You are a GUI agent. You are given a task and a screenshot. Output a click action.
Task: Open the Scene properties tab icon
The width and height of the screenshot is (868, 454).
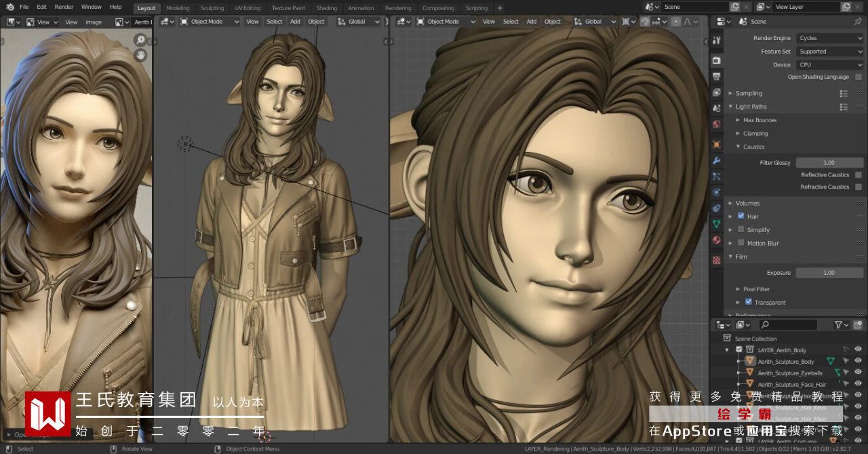716,109
